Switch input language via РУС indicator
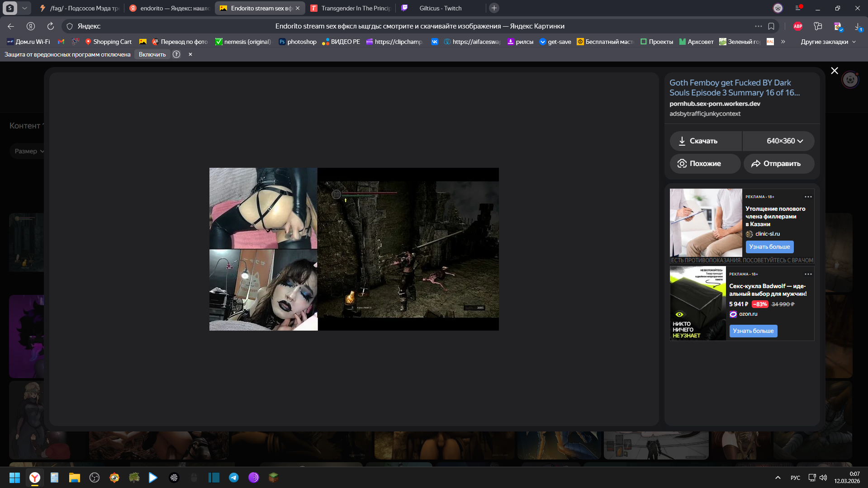868x488 pixels. 795,478
